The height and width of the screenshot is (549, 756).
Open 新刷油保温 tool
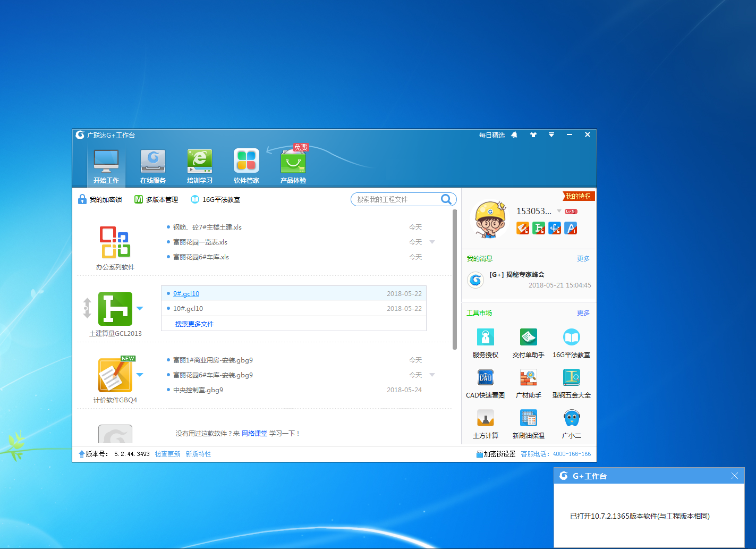coord(529,424)
